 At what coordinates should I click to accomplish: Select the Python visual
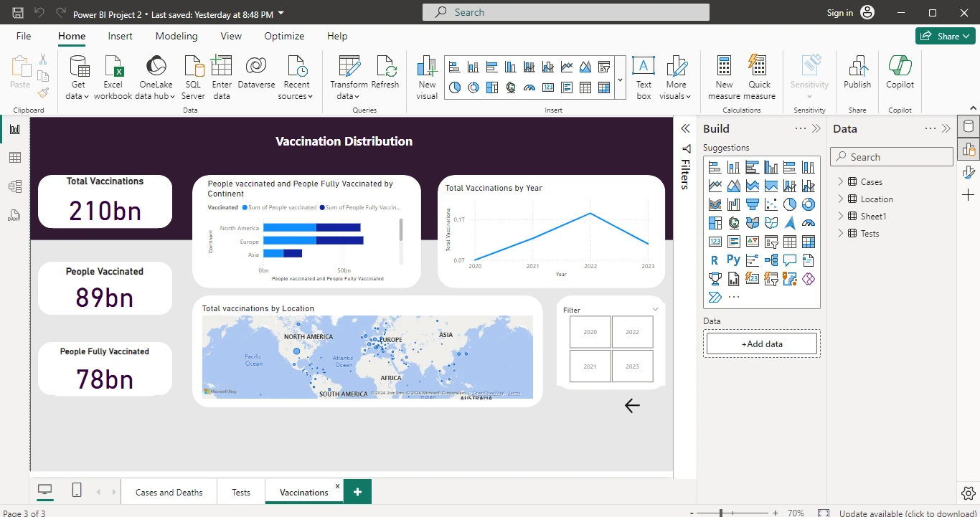point(734,260)
